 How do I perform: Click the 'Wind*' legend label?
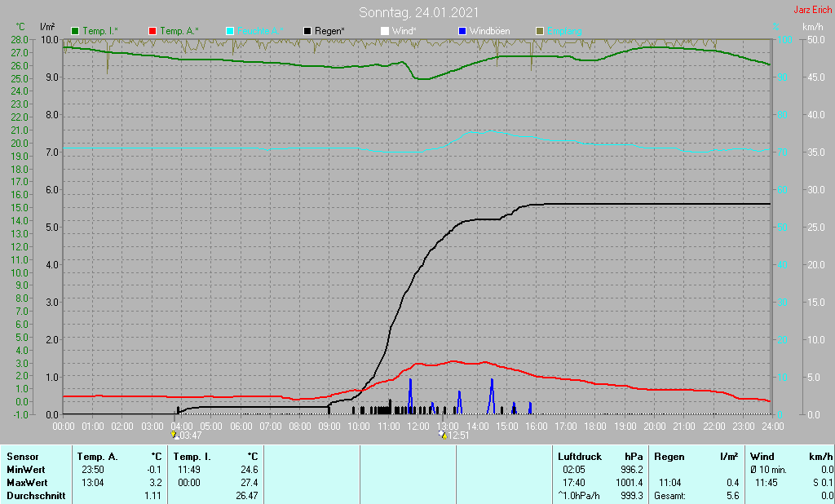click(404, 32)
